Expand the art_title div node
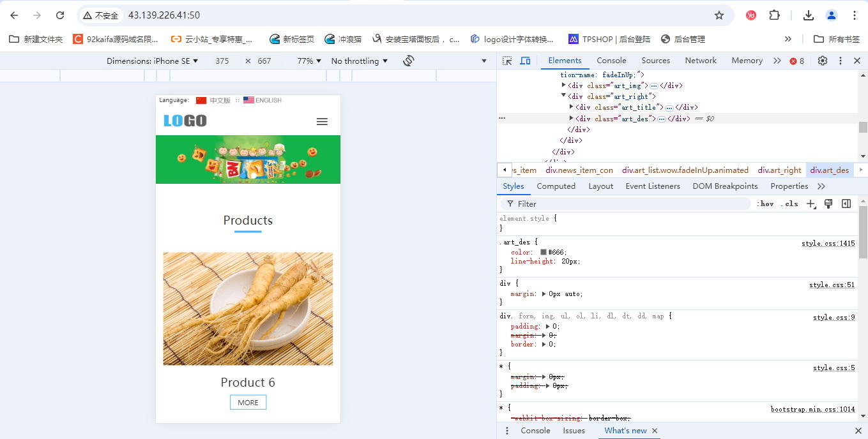The image size is (868, 439). (x=572, y=107)
